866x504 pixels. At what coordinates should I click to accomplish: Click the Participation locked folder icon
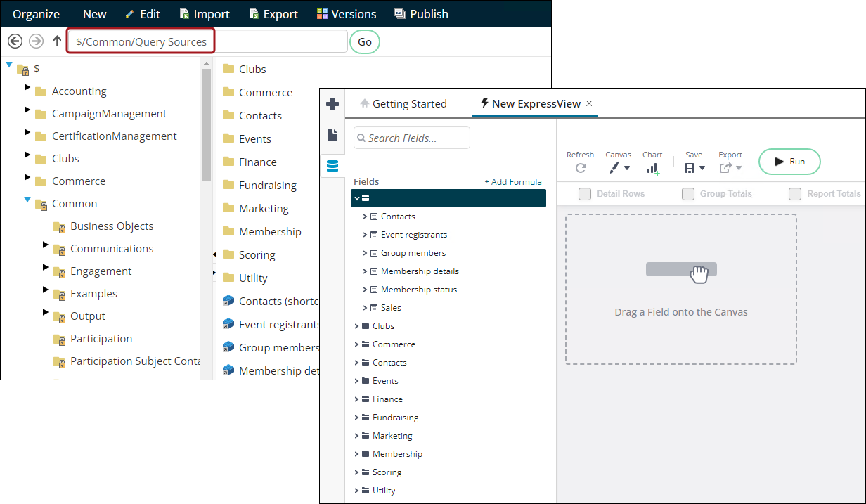pyautogui.click(x=60, y=339)
